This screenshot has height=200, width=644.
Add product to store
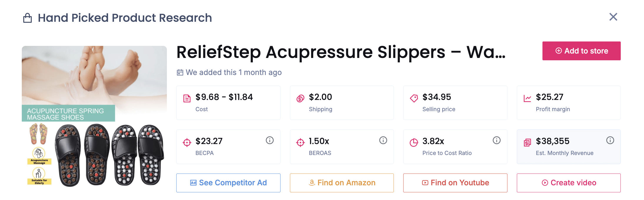[x=581, y=51]
